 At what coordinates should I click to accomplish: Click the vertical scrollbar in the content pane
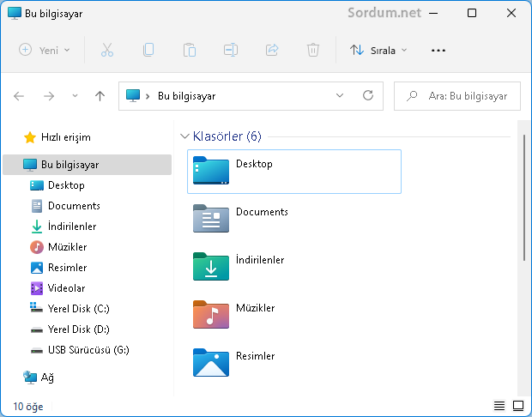[523, 197]
